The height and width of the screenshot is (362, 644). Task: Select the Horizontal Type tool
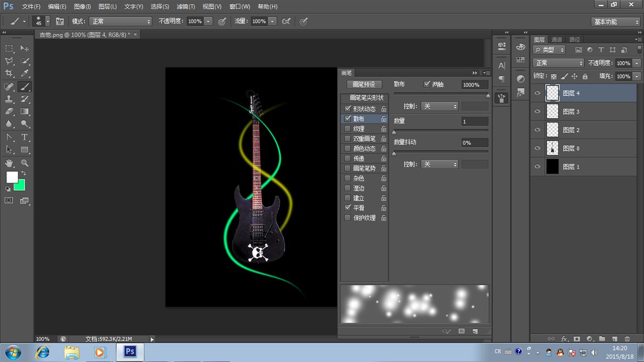click(24, 137)
